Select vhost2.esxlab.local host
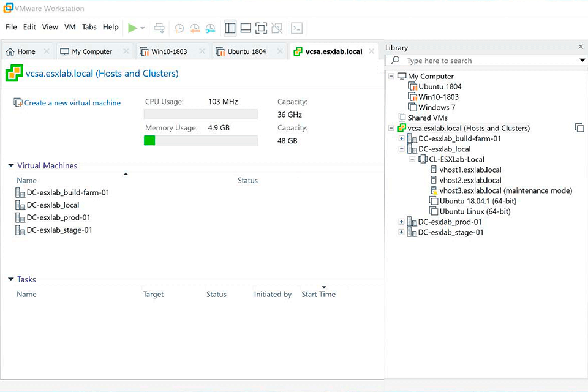The height and width of the screenshot is (392, 588). [x=466, y=180]
